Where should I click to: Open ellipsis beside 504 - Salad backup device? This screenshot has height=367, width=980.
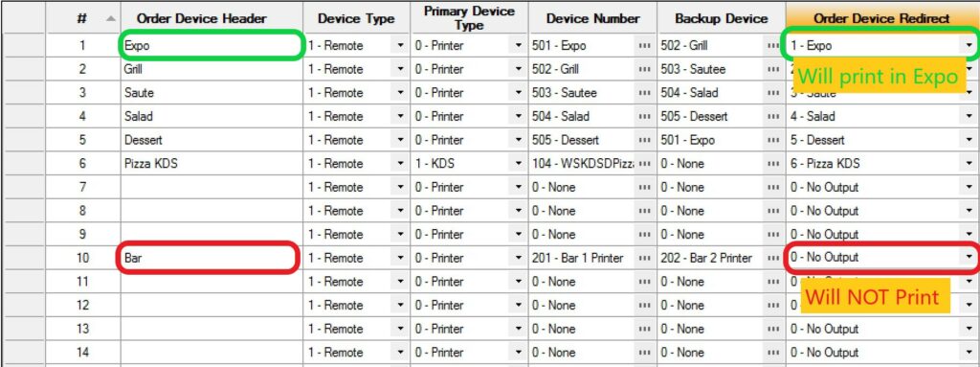coord(773,93)
